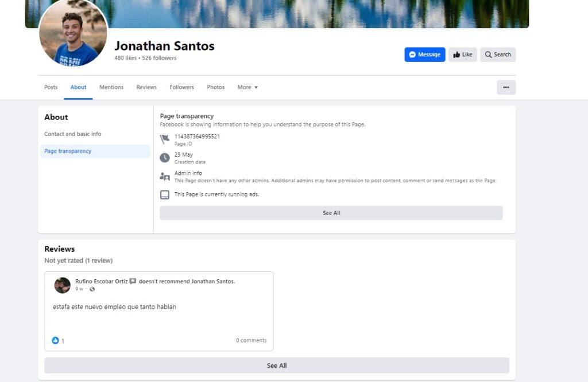This screenshot has height=382, width=588.
Task: Expand See All under Reviews
Action: pos(277,365)
